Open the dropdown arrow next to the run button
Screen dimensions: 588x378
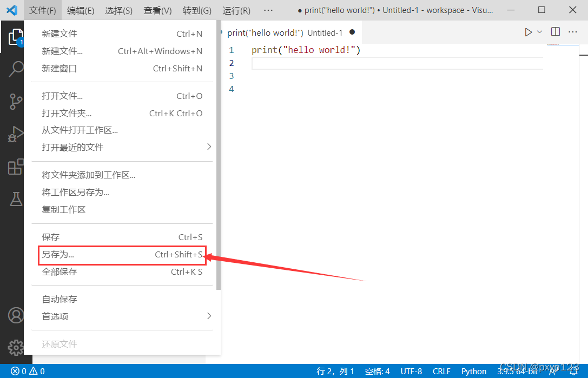coord(540,32)
